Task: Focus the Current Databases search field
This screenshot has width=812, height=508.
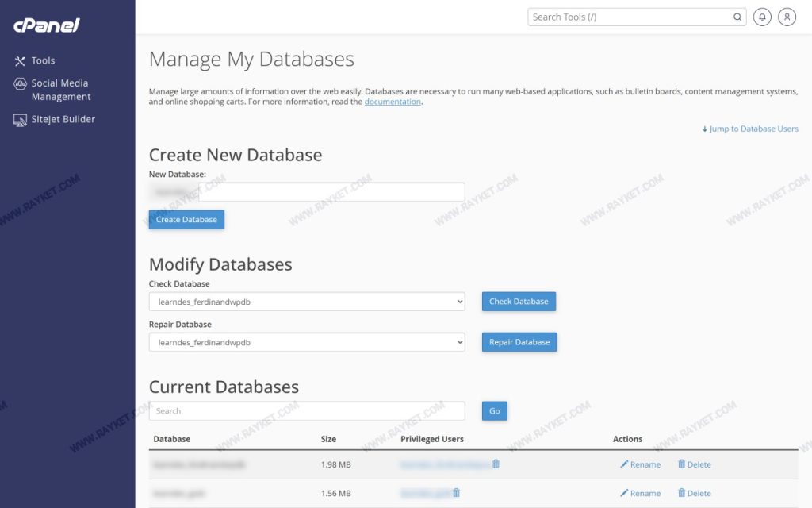Action: (307, 411)
